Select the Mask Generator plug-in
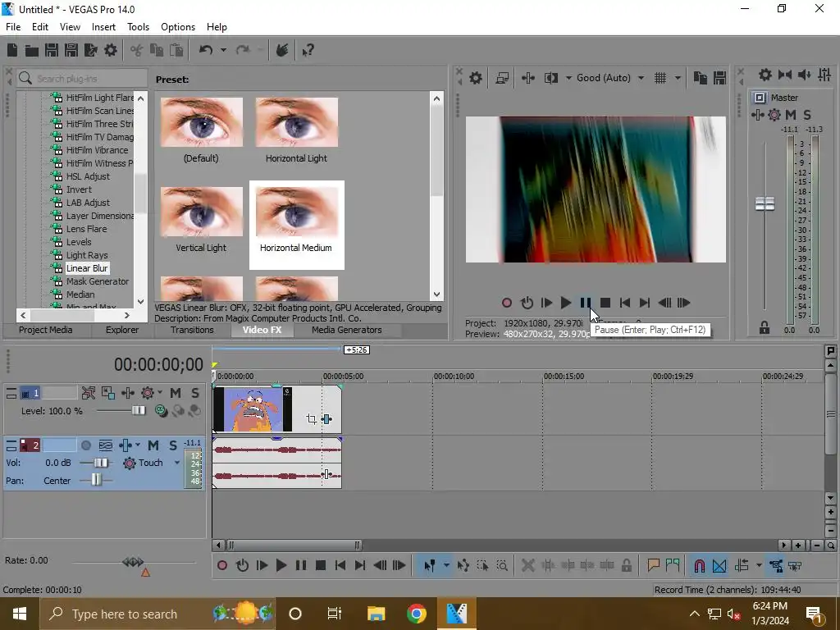 (97, 281)
